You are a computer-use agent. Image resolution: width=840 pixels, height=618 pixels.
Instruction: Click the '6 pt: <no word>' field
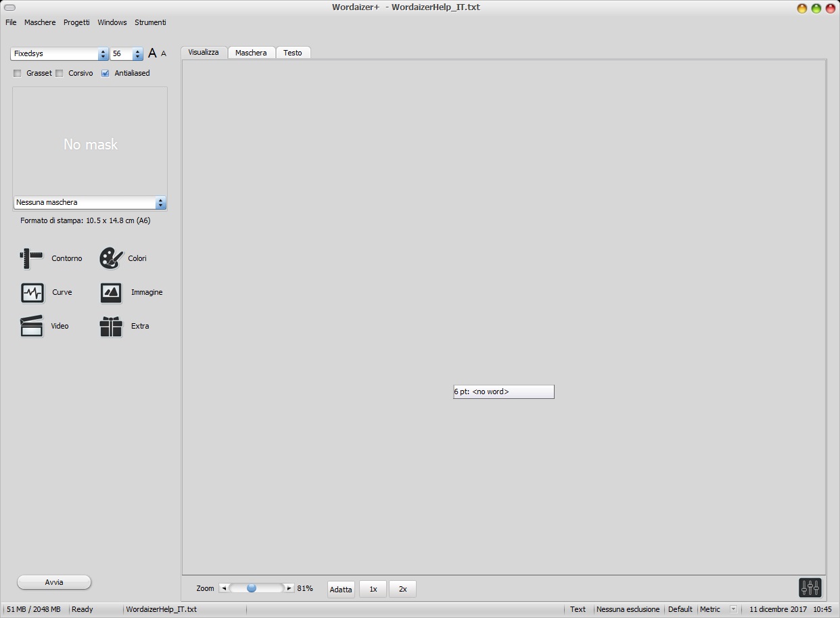pos(504,391)
